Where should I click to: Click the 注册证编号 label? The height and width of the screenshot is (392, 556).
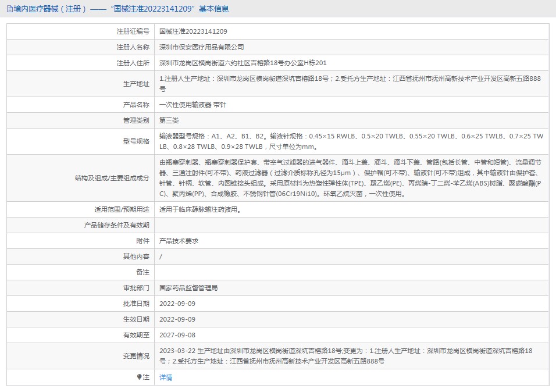click(133, 31)
